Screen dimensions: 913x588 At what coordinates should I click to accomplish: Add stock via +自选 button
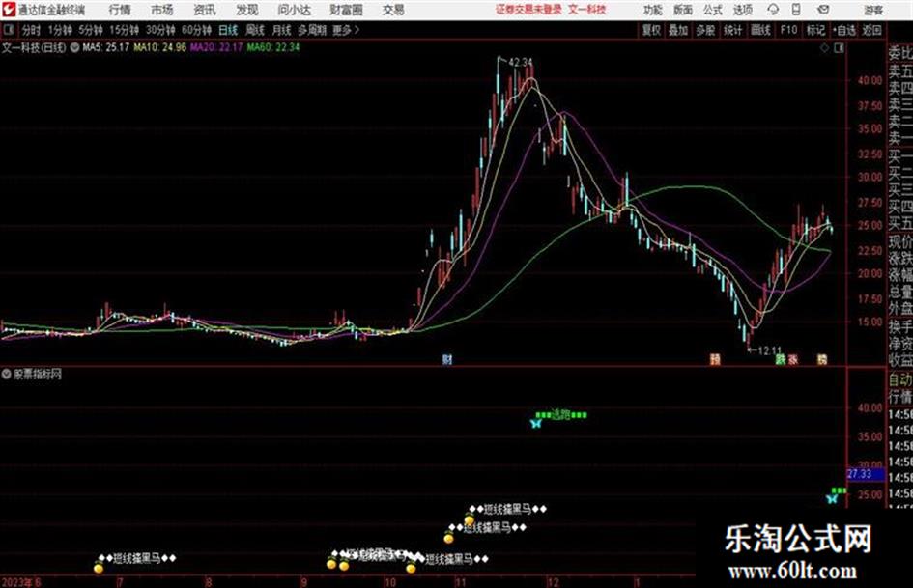(x=844, y=30)
